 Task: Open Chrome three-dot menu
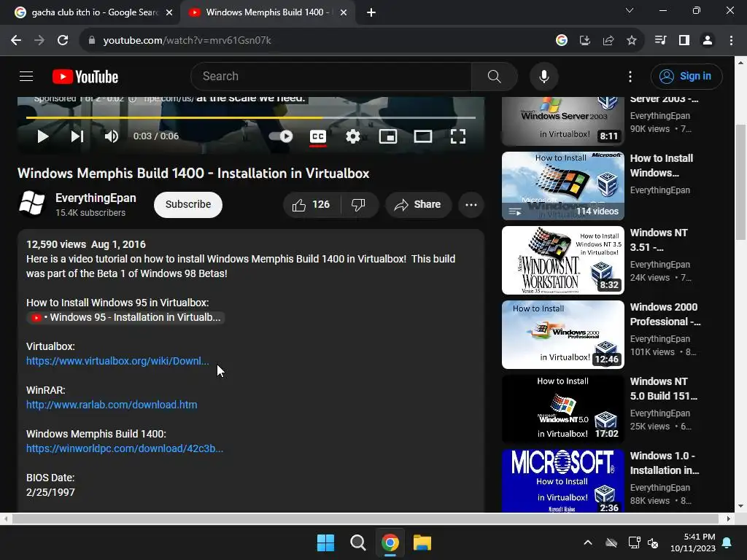coord(731,41)
